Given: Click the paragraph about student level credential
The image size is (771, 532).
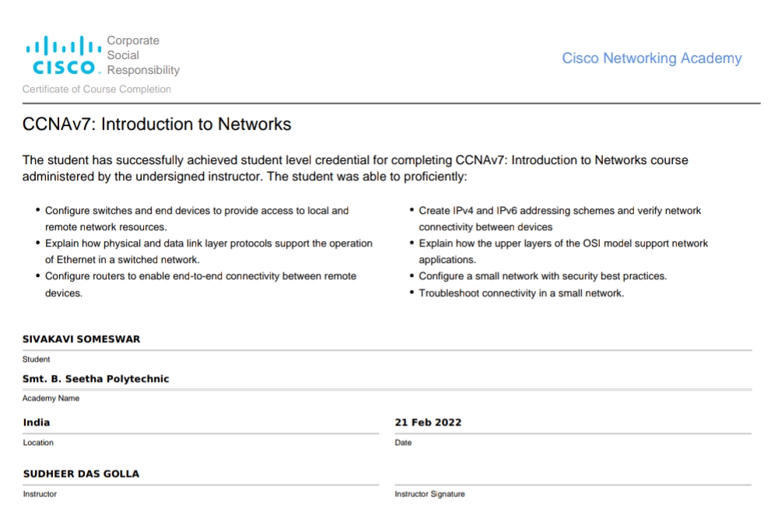Looking at the screenshot, I should 355,168.
